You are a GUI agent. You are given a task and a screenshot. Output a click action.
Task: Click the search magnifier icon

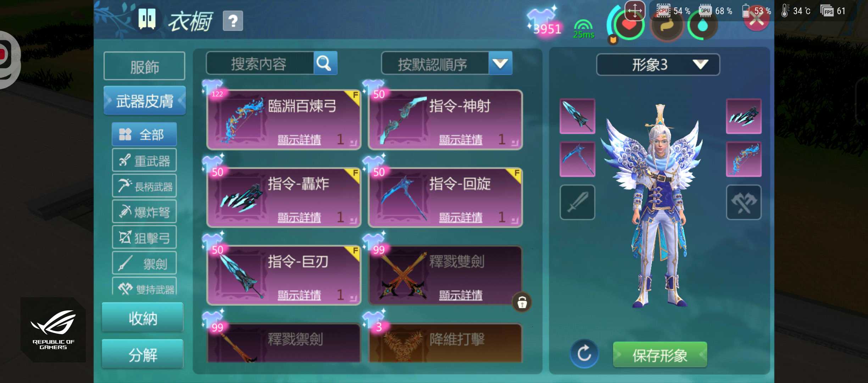click(324, 63)
